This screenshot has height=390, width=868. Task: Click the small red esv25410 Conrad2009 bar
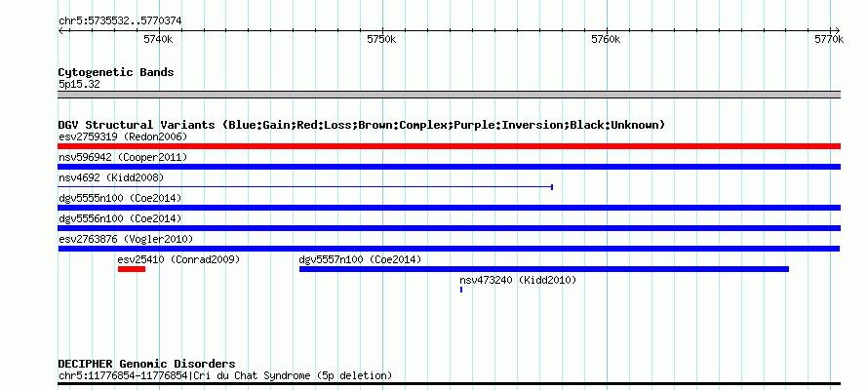(x=132, y=269)
